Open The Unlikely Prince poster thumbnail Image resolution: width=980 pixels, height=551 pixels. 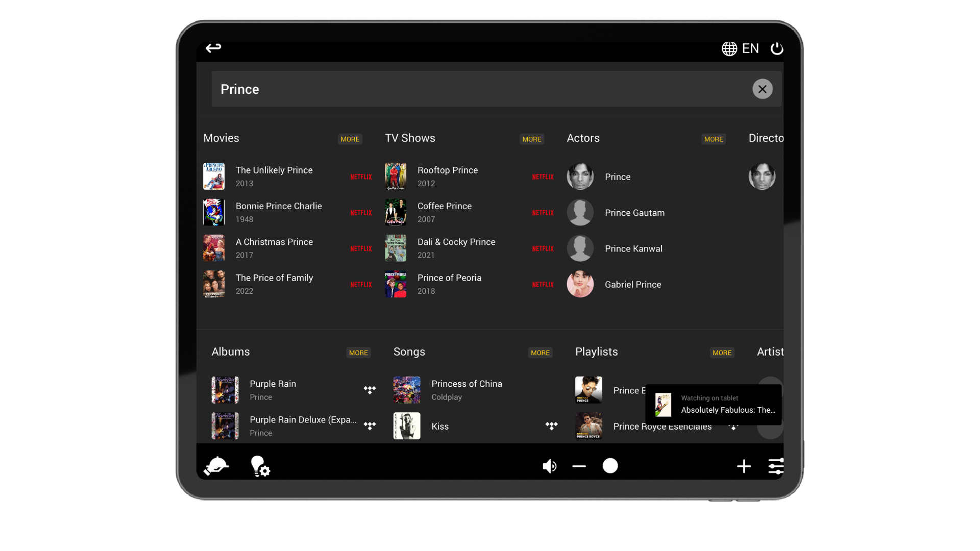[214, 177]
